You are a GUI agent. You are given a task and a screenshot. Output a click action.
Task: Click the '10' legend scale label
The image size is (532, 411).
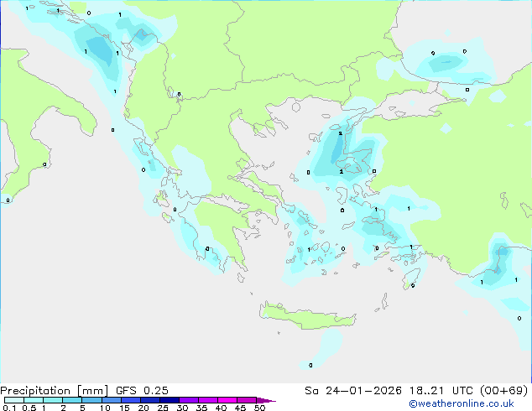(x=105, y=408)
